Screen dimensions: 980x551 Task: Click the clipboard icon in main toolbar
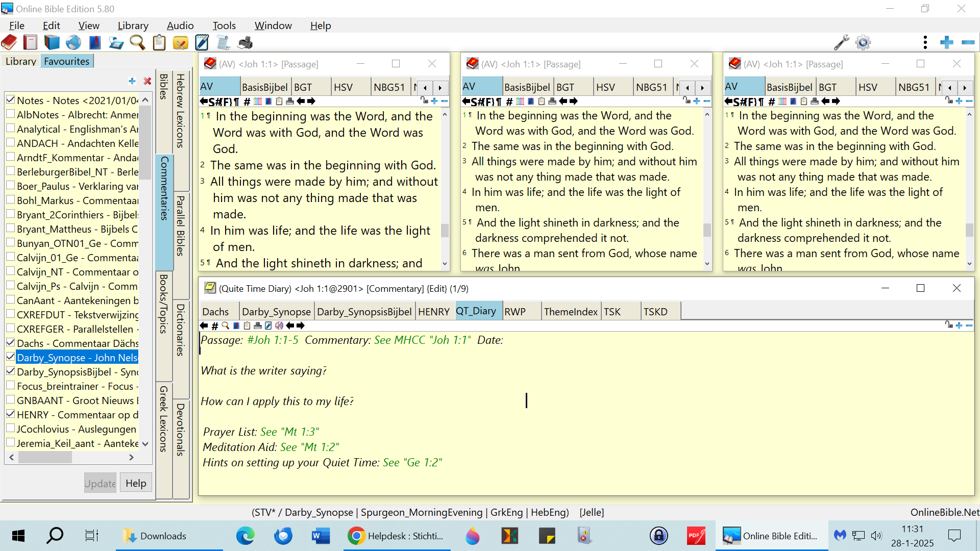[x=159, y=43]
